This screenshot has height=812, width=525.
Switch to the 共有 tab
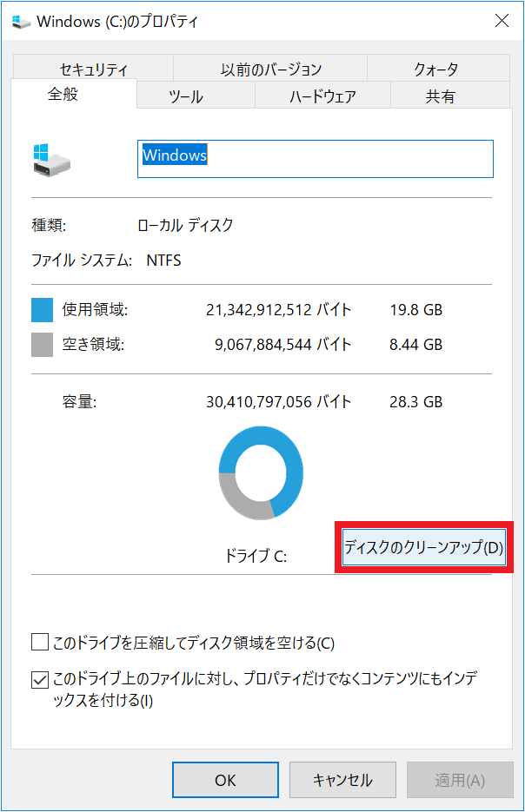click(440, 96)
